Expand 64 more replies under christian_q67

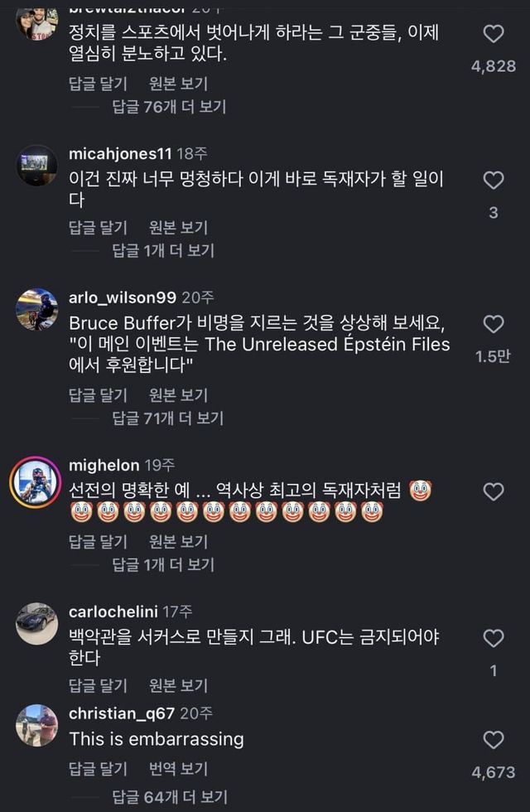169,797
